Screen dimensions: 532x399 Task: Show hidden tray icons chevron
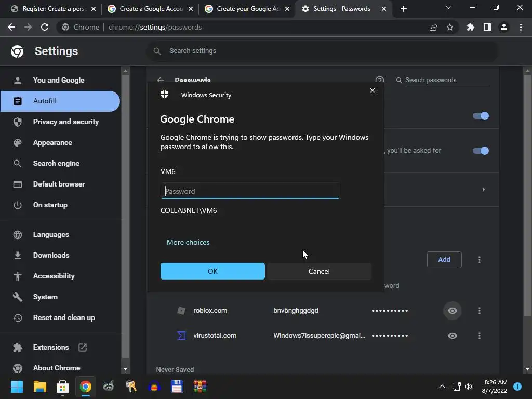click(x=442, y=387)
